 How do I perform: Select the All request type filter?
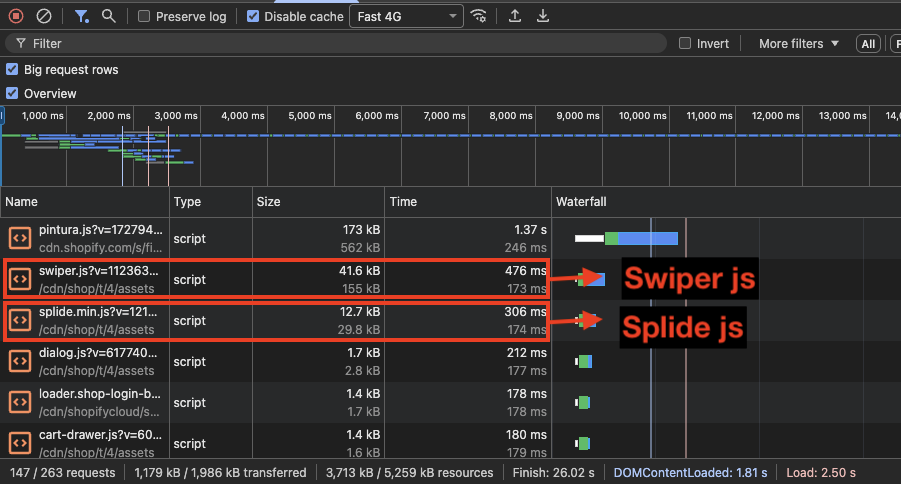pyautogui.click(x=868, y=44)
